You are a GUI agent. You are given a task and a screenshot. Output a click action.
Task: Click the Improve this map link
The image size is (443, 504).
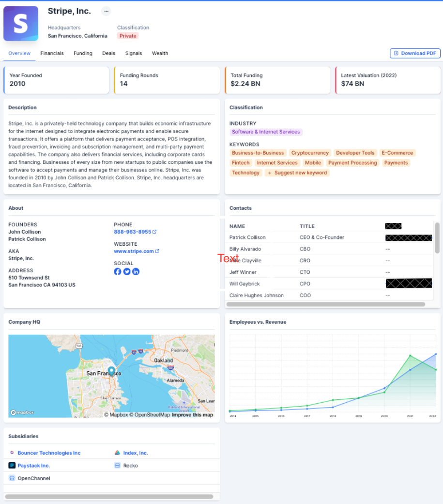point(192,415)
